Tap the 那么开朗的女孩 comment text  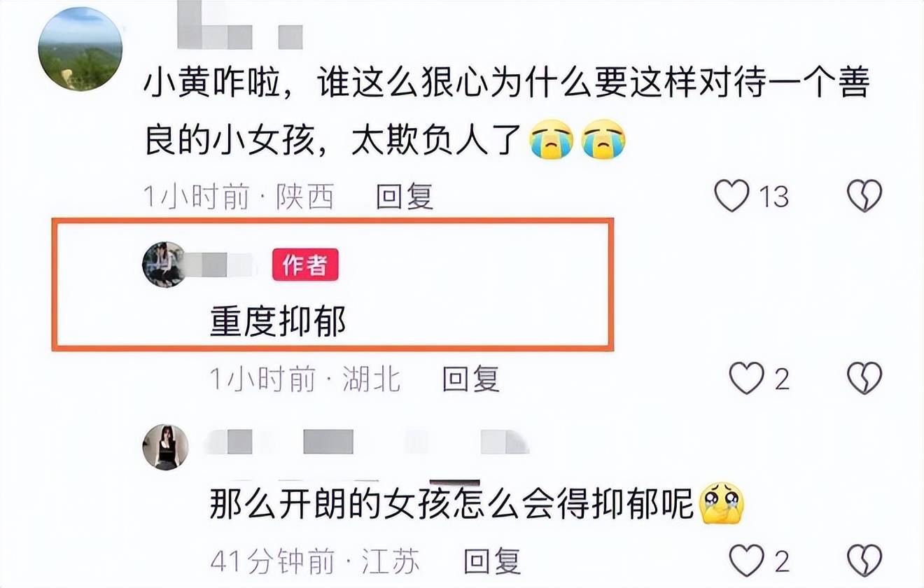coord(477,504)
